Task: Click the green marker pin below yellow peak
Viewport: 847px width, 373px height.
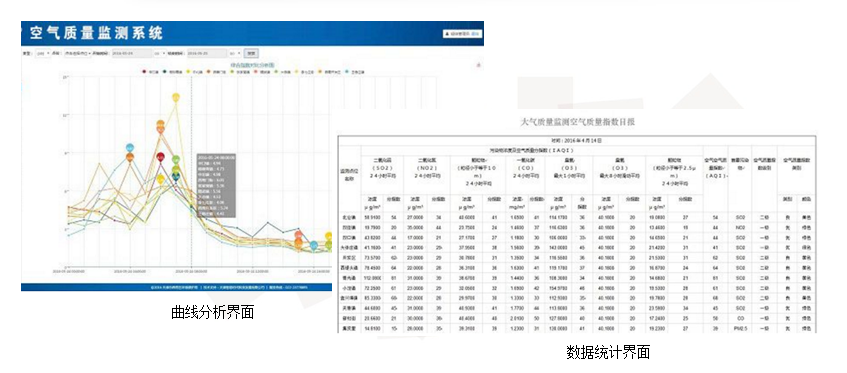Action: (176, 160)
